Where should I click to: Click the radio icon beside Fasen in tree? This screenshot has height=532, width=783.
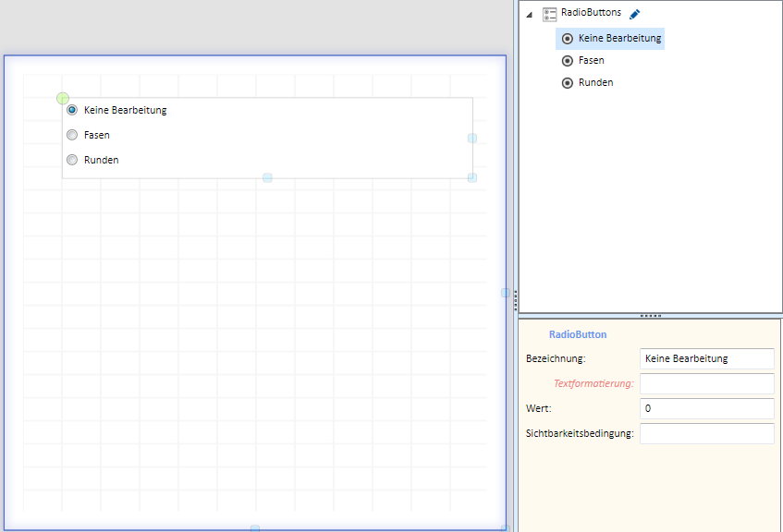568,61
